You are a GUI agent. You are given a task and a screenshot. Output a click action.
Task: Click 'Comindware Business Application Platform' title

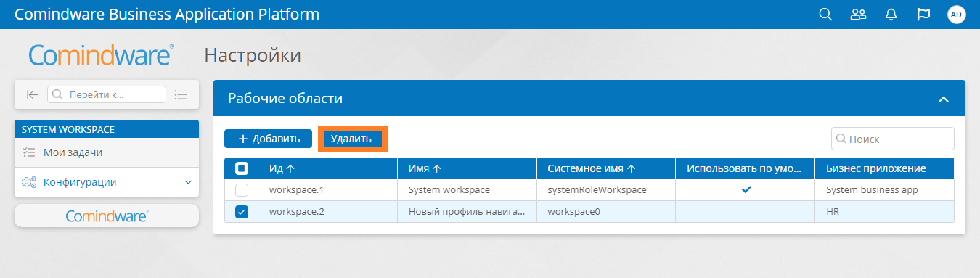pyautogui.click(x=167, y=15)
